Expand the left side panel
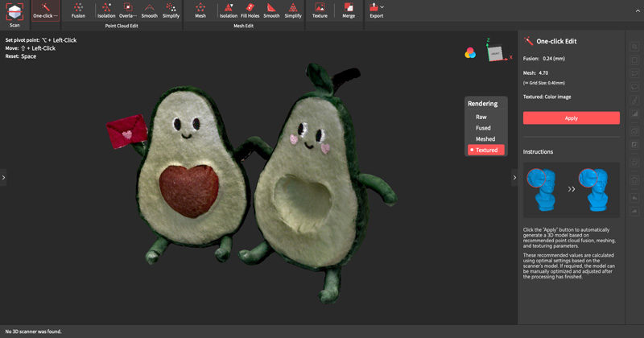 click(x=3, y=177)
